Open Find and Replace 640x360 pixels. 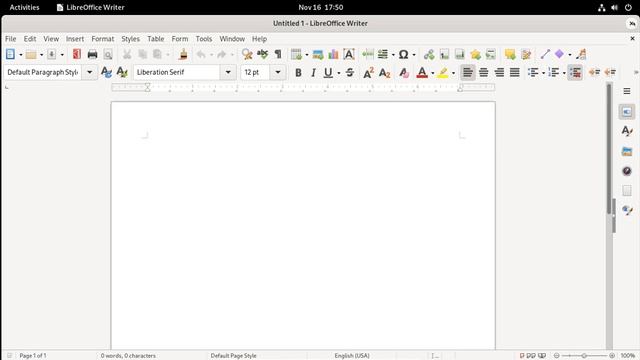pos(247,54)
